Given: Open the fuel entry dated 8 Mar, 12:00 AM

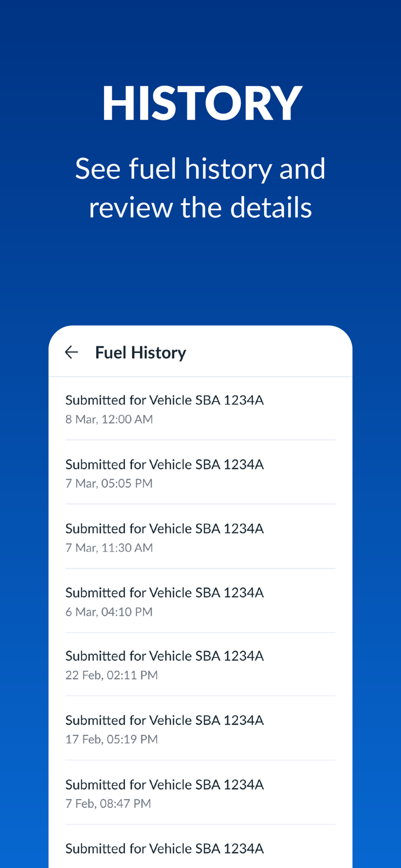Looking at the screenshot, I should click(165, 407).
